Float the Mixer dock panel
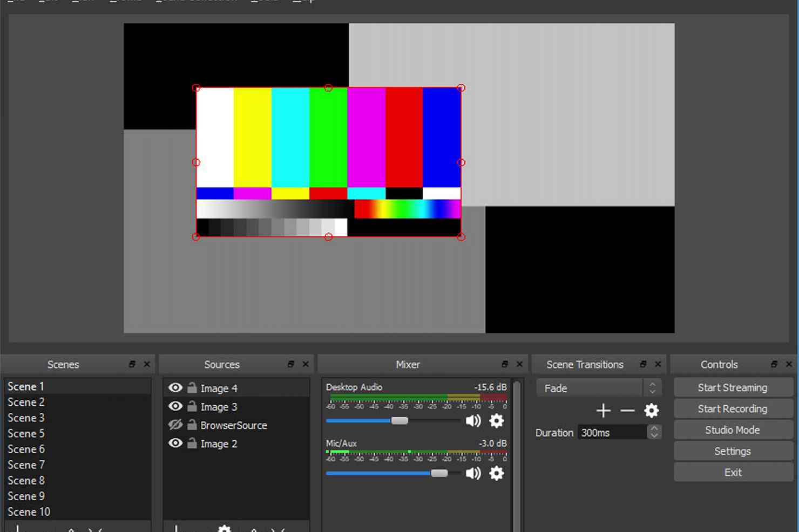The image size is (799, 532). click(505, 364)
